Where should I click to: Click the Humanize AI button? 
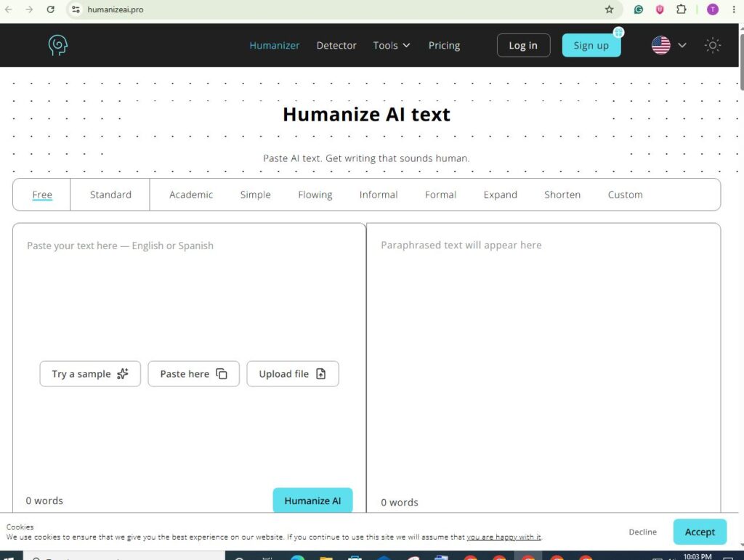[312, 500]
